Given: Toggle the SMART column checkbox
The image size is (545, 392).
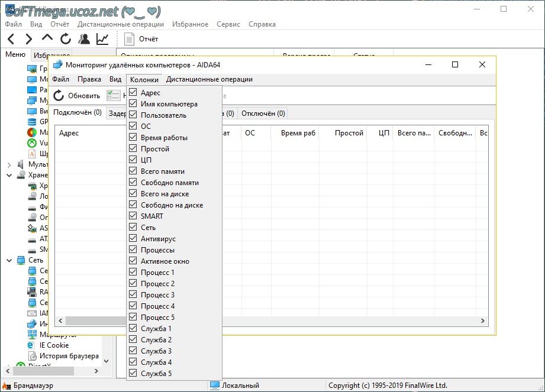Looking at the screenshot, I should point(133,216).
